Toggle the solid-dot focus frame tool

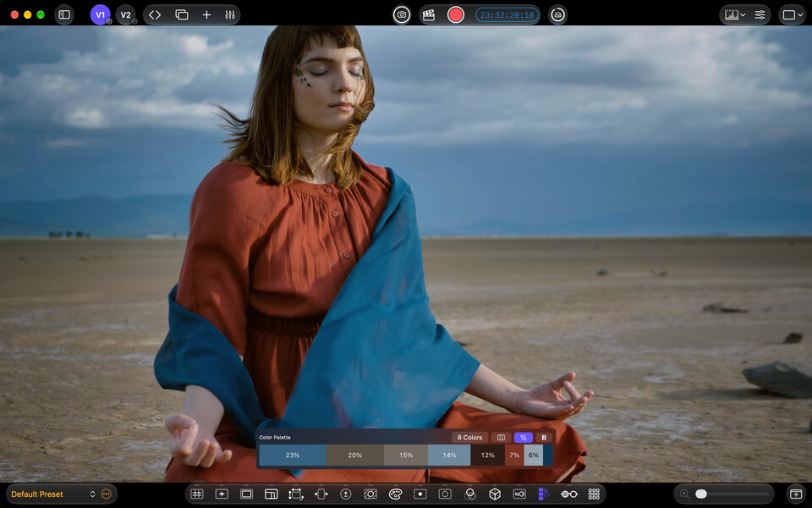click(420, 494)
